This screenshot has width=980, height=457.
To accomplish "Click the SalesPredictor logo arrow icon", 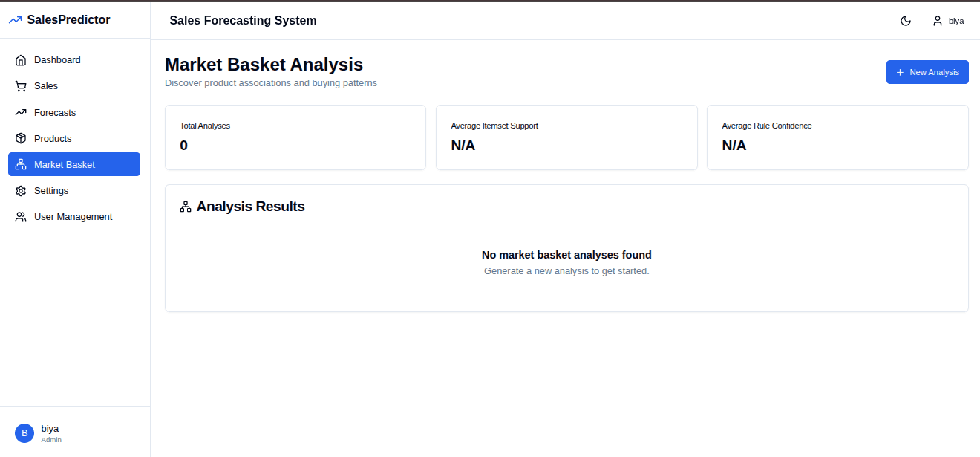I will click(14, 19).
